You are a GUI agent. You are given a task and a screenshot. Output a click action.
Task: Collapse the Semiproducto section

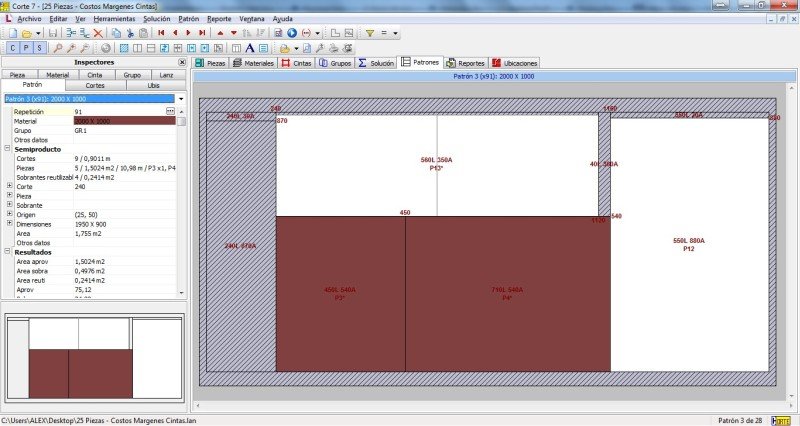click(6, 148)
